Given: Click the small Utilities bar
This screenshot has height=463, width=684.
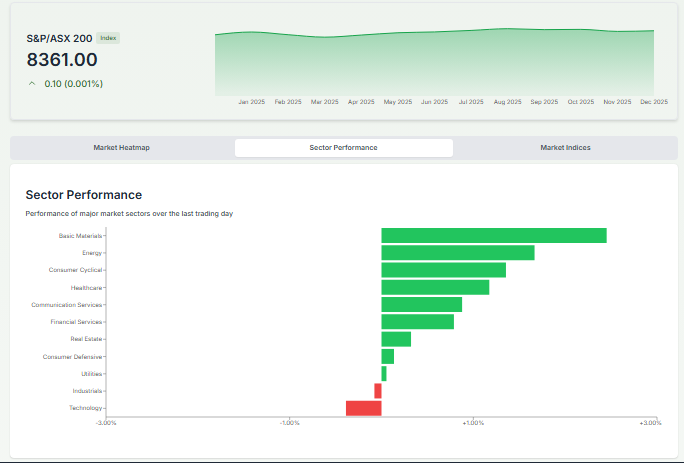Looking at the screenshot, I should point(384,374).
